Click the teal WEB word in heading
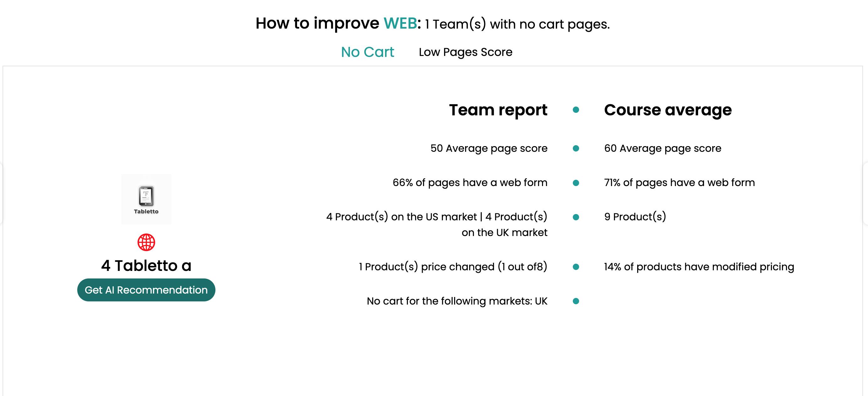The width and height of the screenshot is (868, 396). 400,23
